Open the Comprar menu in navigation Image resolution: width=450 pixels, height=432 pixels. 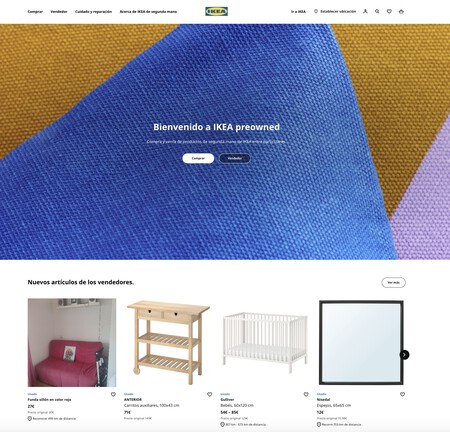coord(35,12)
